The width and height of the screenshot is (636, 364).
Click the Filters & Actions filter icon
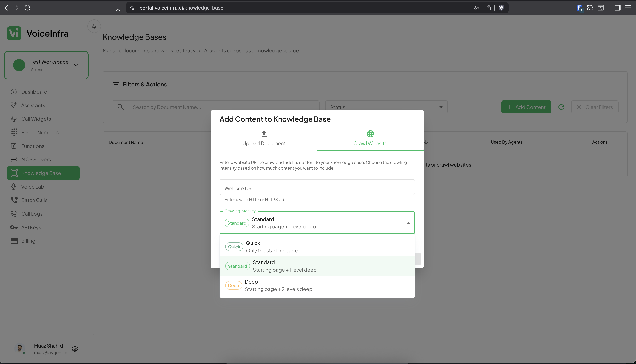click(x=116, y=85)
